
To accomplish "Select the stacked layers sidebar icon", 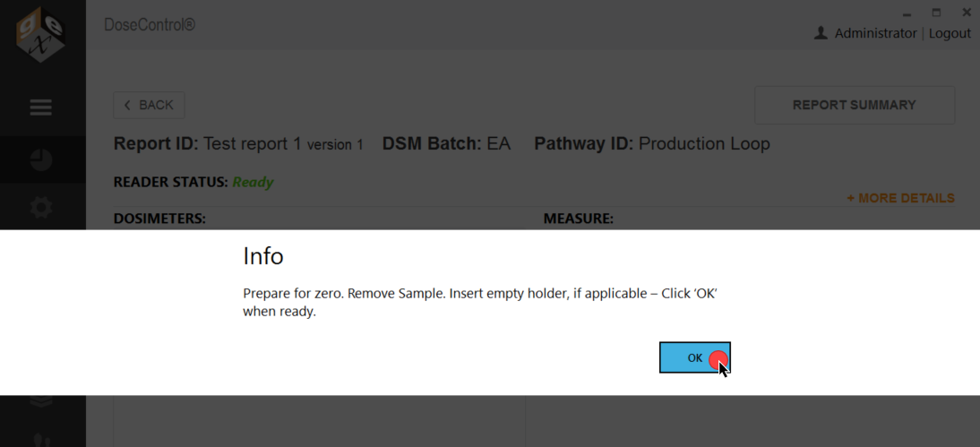I will (41, 401).
